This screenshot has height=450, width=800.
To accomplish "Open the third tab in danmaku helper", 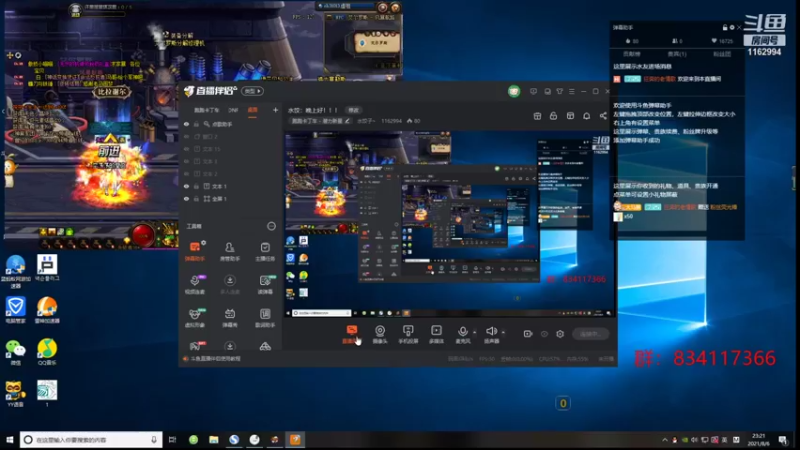I will [721, 54].
